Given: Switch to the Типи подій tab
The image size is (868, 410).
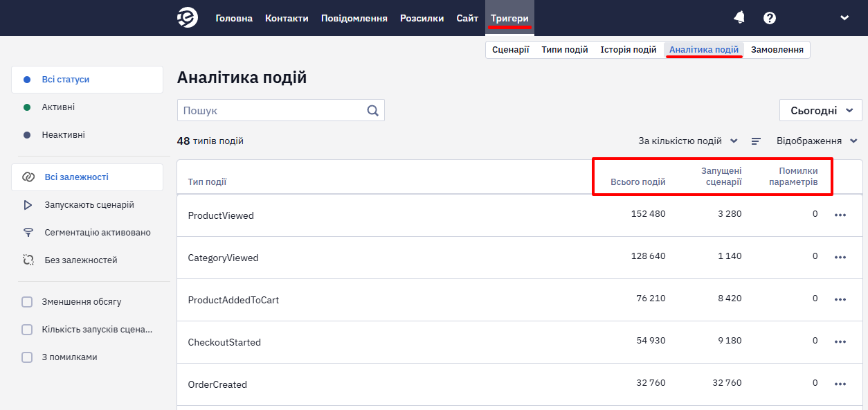Looking at the screenshot, I should point(565,50).
